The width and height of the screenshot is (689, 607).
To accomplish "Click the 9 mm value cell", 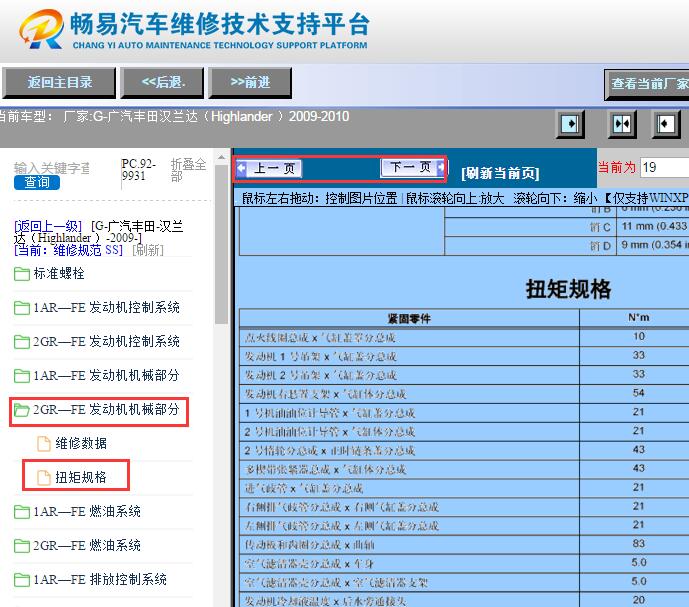I will point(655,245).
